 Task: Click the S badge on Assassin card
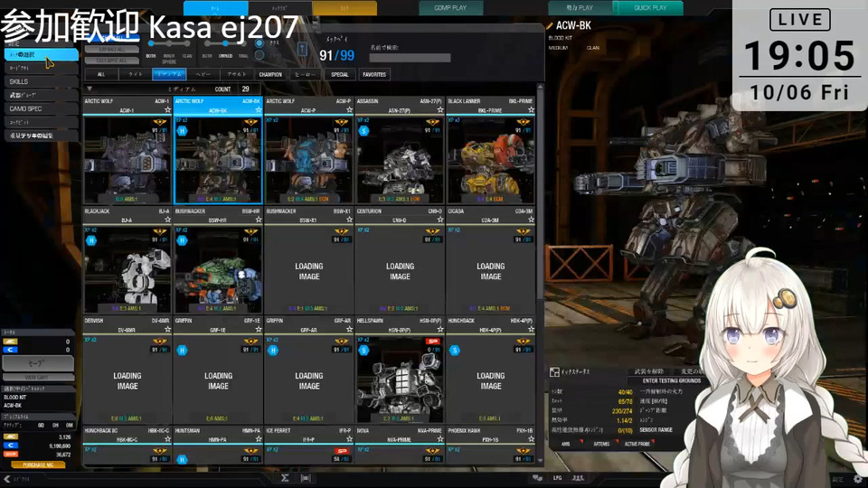(x=363, y=131)
